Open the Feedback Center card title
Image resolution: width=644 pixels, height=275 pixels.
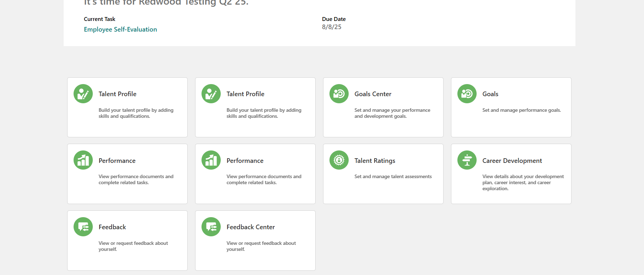pos(251,227)
